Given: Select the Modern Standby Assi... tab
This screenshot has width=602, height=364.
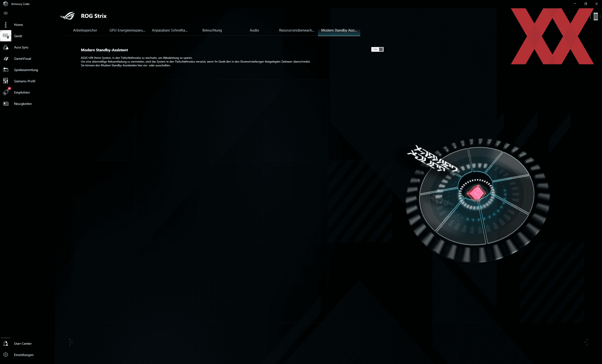Looking at the screenshot, I should (339, 30).
